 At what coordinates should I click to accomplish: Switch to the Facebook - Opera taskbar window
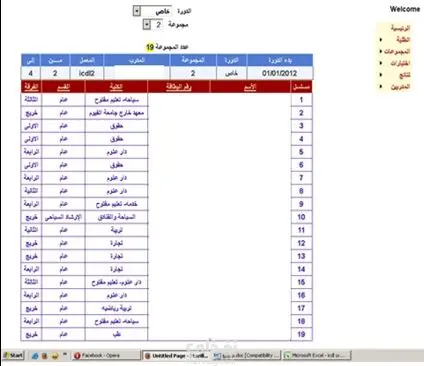[x=106, y=356]
